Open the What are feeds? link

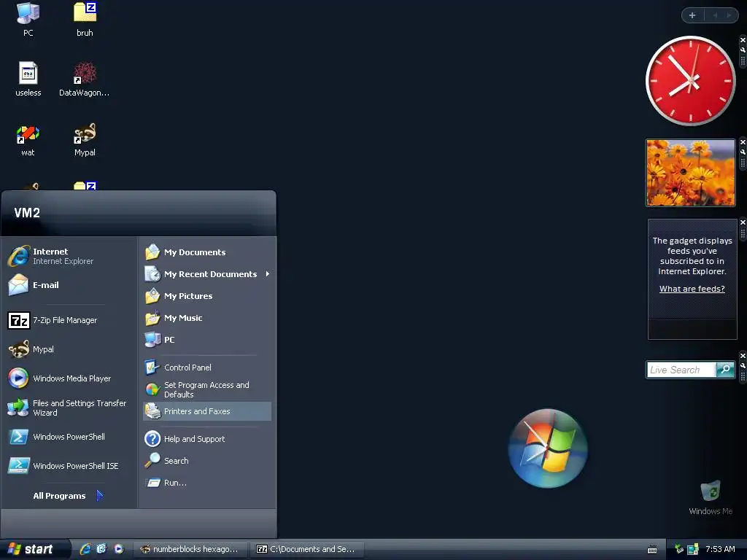tap(692, 289)
